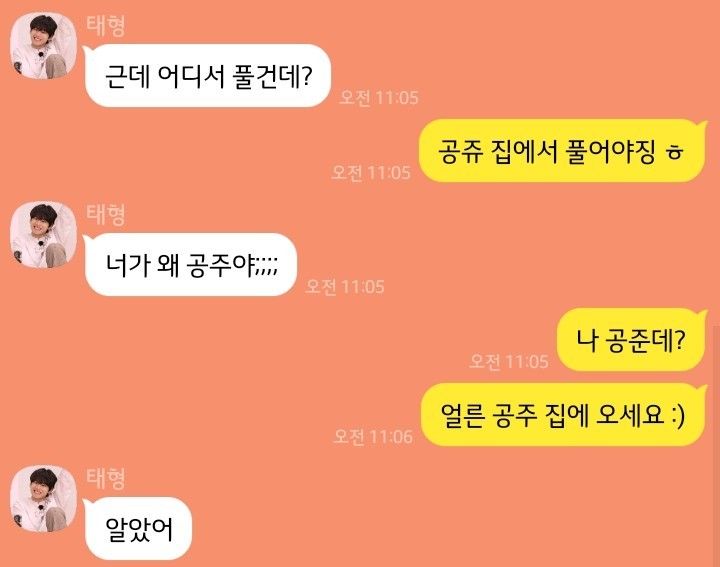720x567 pixels.
Task: Click the 오전 11:06 timestamp
Action: coord(373,437)
